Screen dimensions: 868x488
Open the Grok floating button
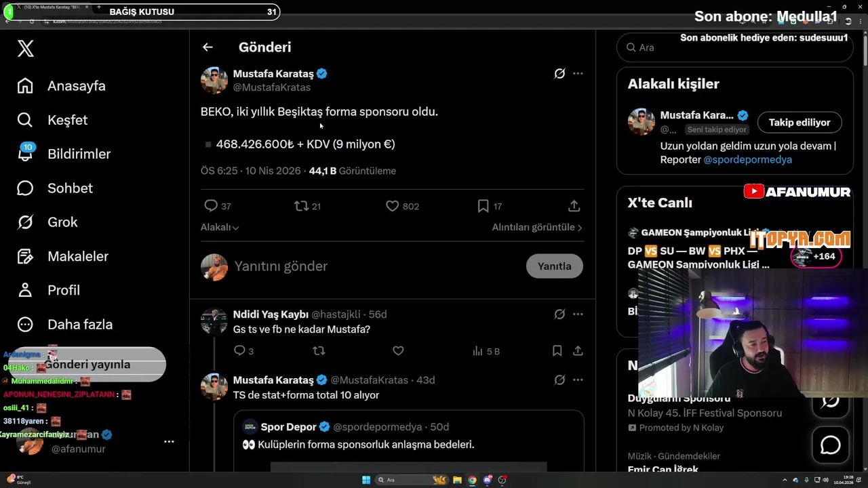click(x=831, y=401)
